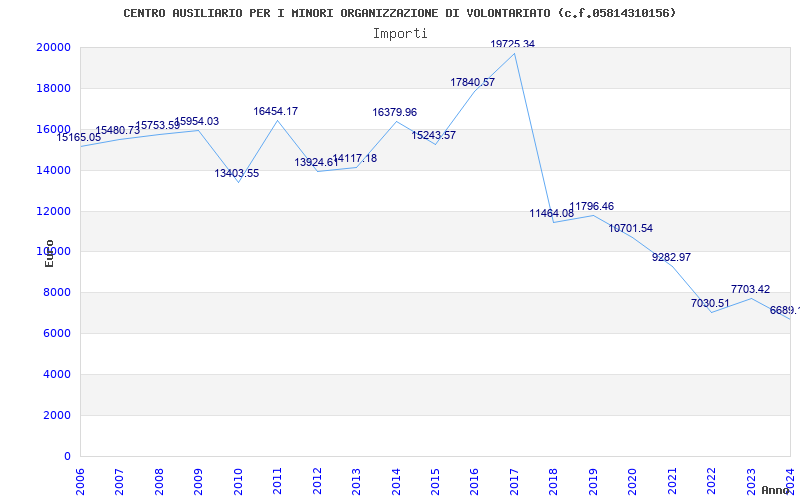800x500 pixels.
Task: Click y-axis tick label 14000
Action: 53,170
